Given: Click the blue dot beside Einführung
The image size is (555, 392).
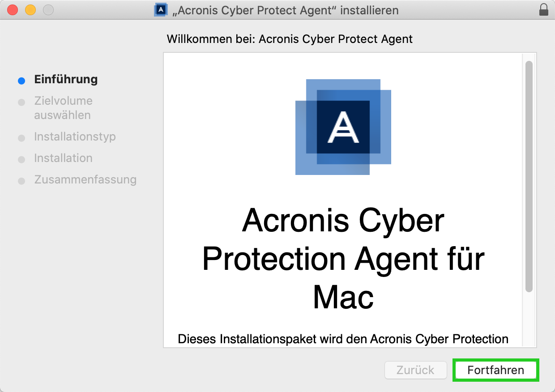Looking at the screenshot, I should click(21, 80).
